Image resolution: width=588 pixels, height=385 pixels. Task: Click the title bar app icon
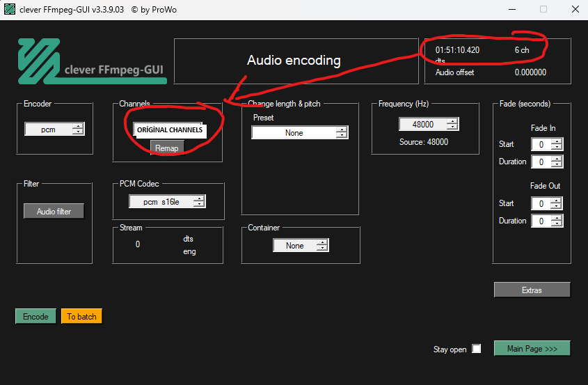[10, 9]
